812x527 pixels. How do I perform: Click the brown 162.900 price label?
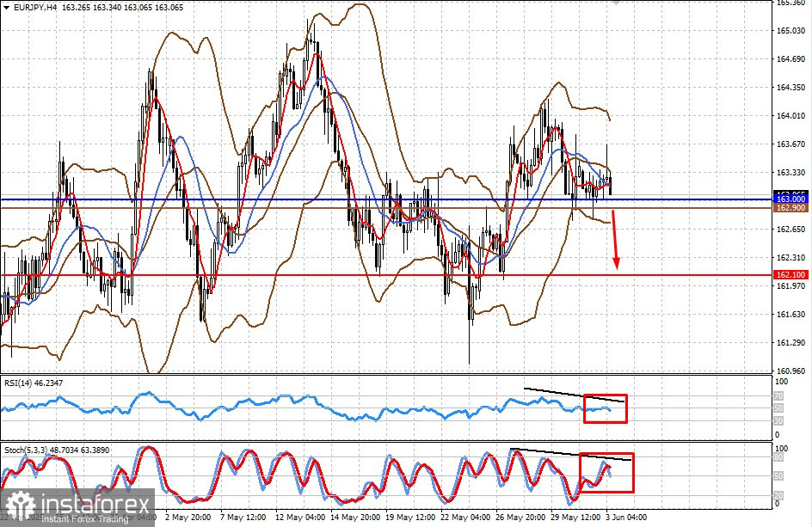pos(790,207)
